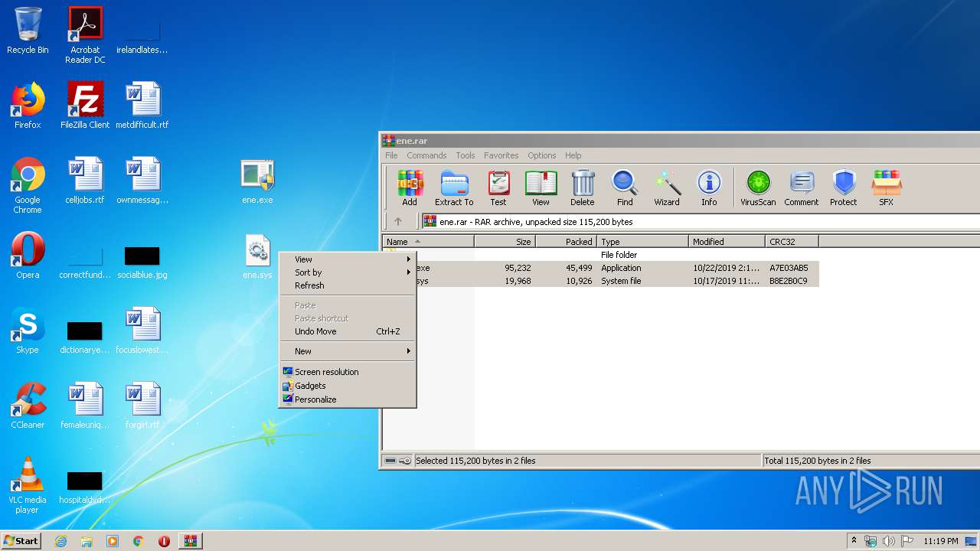Click the Delete trash can icon

coord(583,188)
